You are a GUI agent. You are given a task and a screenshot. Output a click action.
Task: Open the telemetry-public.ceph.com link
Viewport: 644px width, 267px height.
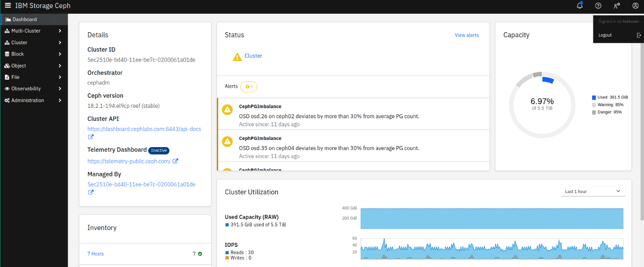(129, 161)
